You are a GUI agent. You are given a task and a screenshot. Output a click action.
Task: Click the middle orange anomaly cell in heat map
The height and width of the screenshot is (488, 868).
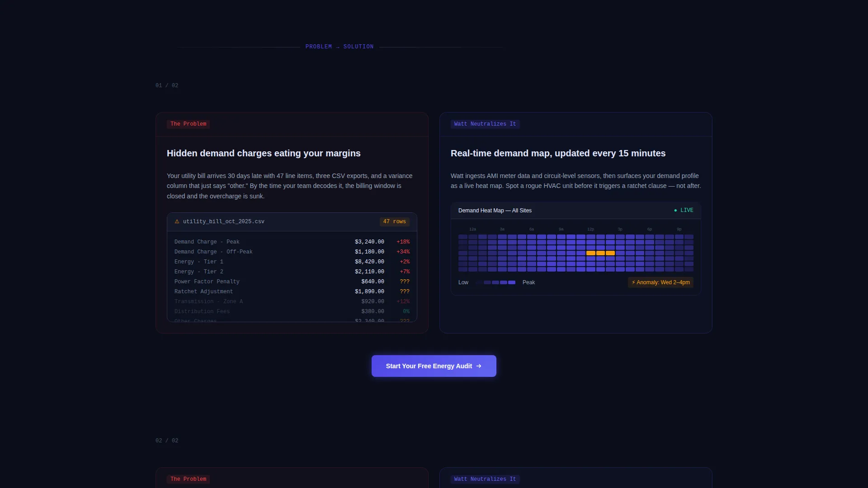[600, 253]
